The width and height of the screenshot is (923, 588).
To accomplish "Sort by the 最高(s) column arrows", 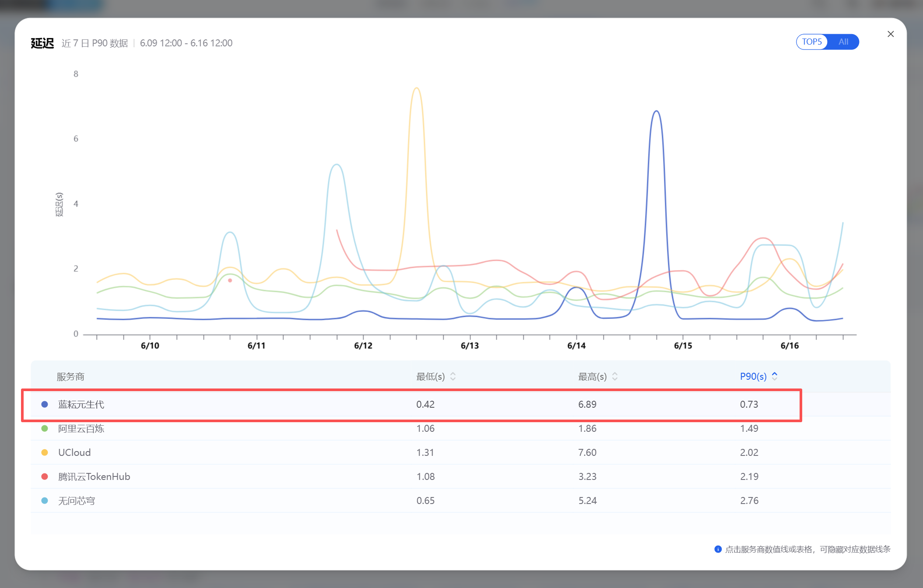I will [615, 376].
